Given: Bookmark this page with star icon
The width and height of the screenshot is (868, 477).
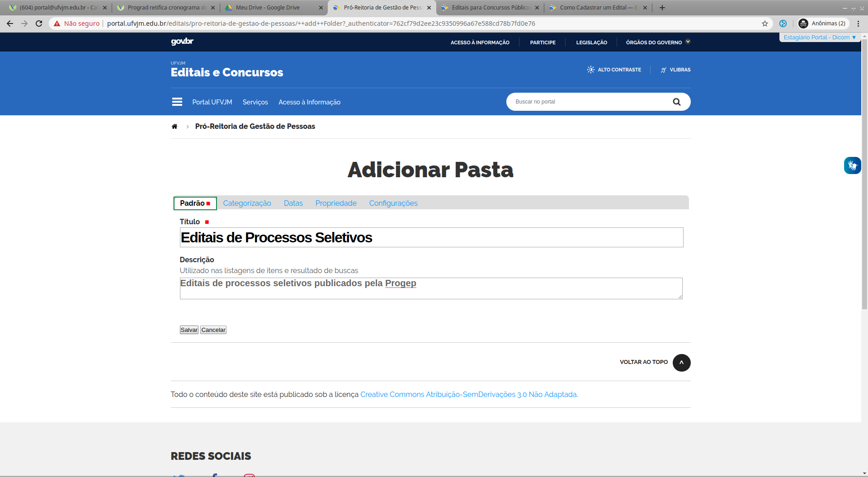Looking at the screenshot, I should tap(764, 24).
